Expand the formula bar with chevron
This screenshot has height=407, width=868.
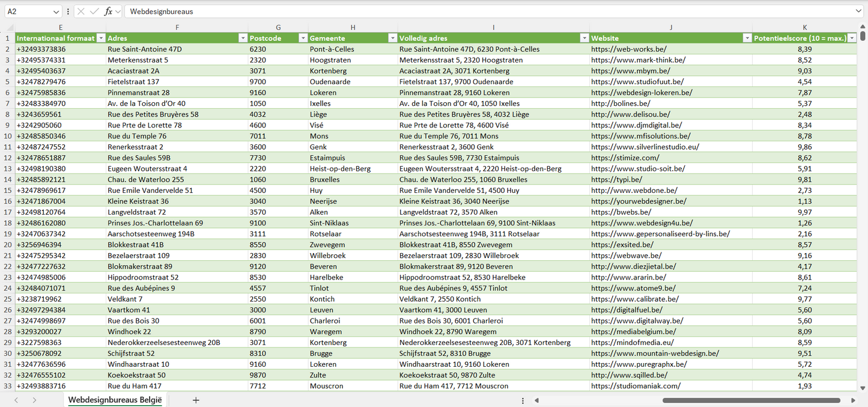click(858, 11)
